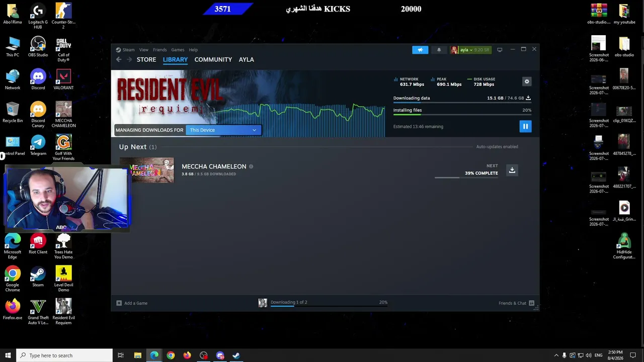Click the MECCHA CHAMELEON title
This screenshot has height=362, width=644.
tap(214, 166)
